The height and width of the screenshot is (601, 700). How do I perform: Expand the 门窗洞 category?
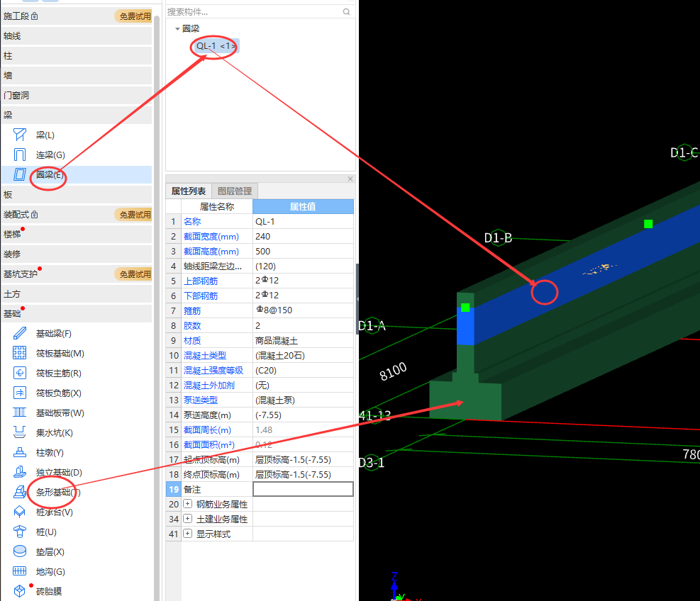coord(77,96)
